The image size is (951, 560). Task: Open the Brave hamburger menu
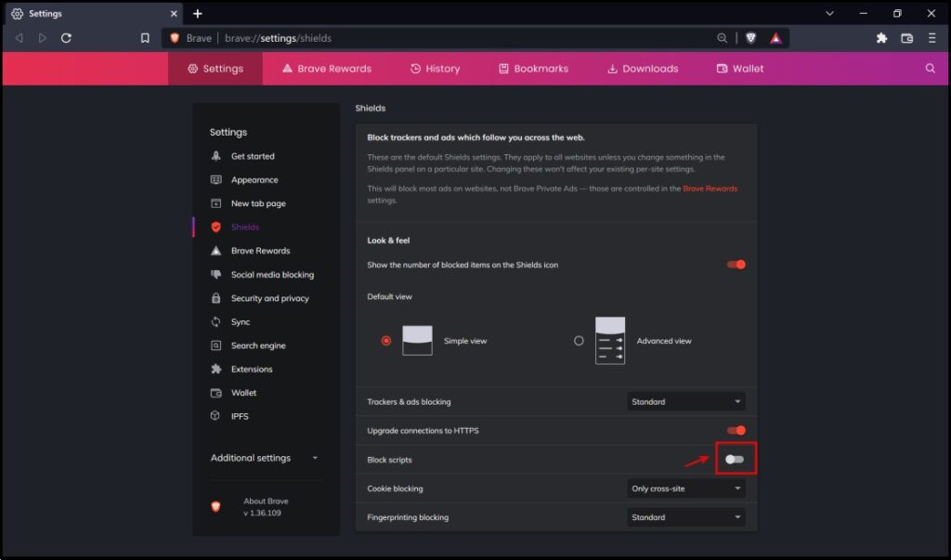[x=932, y=38]
